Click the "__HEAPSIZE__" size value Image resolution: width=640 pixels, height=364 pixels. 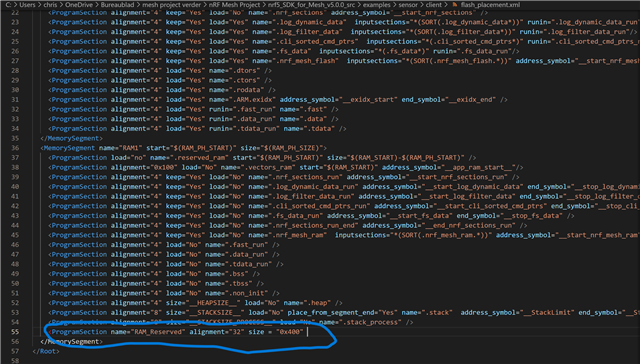click(x=213, y=303)
